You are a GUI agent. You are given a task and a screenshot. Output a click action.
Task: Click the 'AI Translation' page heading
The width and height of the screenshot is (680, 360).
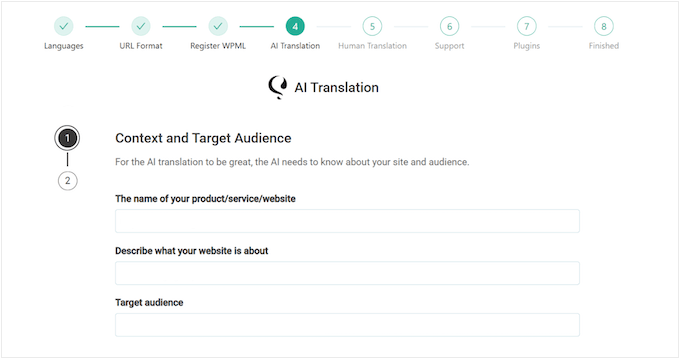(x=337, y=88)
